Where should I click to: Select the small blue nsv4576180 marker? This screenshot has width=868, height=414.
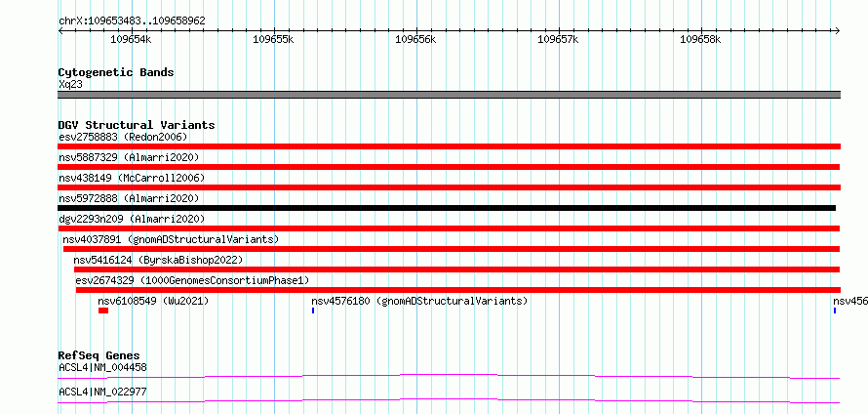point(313,310)
